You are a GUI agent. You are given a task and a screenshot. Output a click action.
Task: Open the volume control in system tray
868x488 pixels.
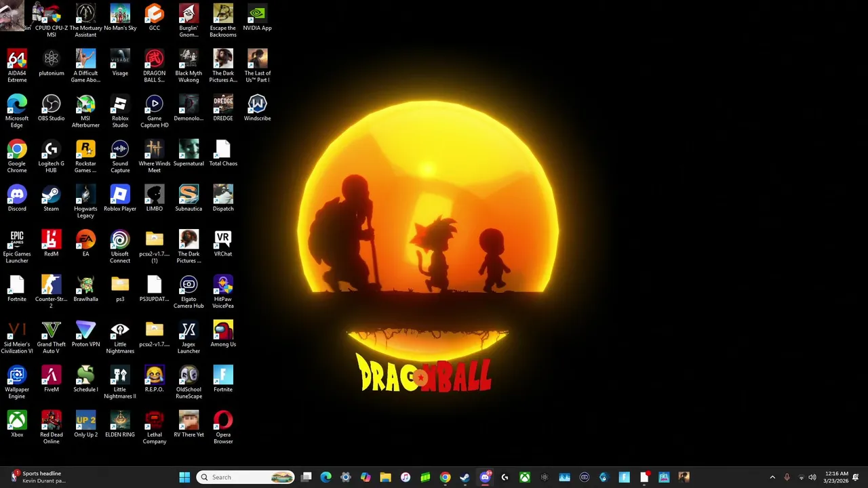pos(812,477)
